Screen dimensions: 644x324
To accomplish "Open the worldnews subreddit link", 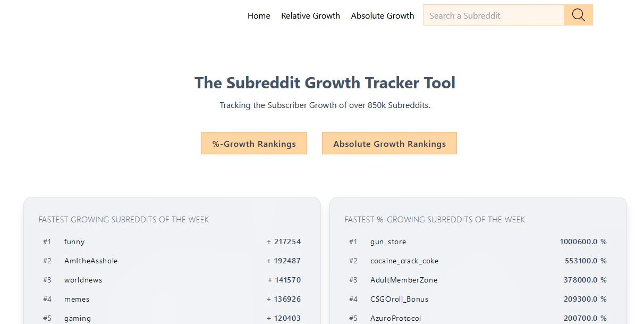I will 83,280.
